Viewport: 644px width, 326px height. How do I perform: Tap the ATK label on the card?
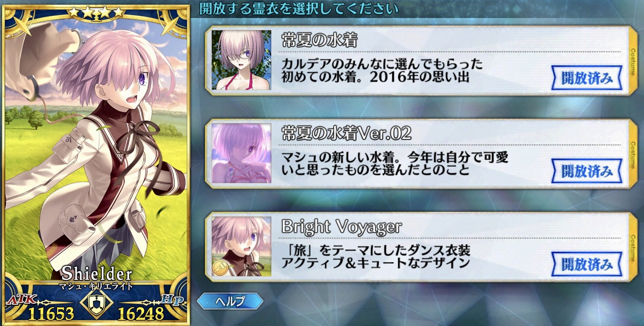[x=22, y=299]
